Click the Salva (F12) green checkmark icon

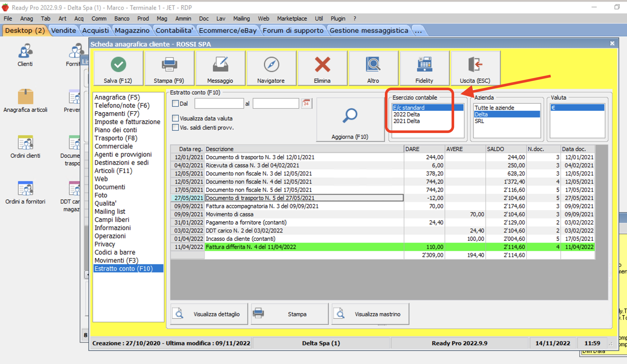point(118,65)
